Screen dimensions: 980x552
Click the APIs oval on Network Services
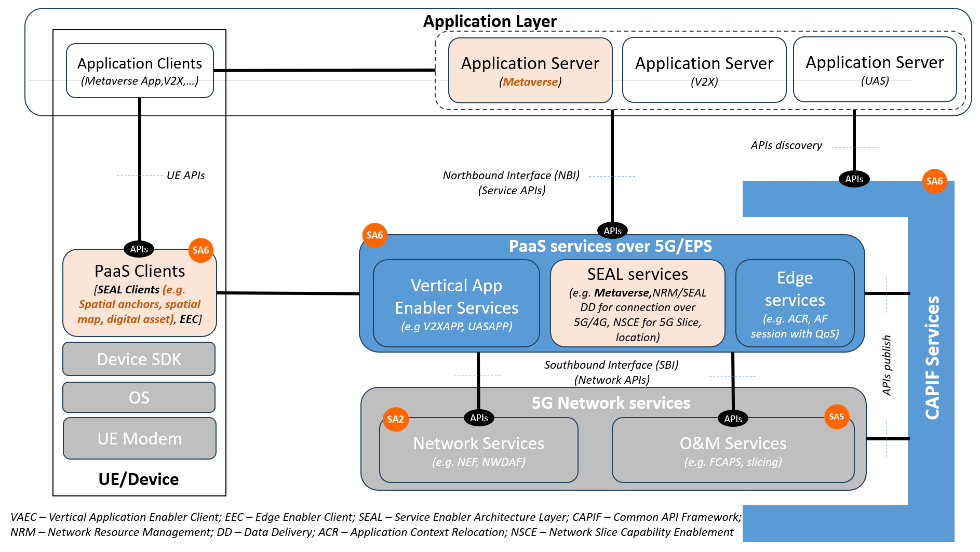click(x=478, y=418)
